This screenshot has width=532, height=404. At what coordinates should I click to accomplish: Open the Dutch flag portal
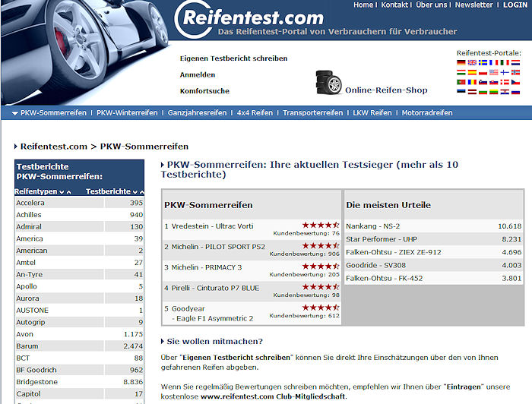coord(516,63)
